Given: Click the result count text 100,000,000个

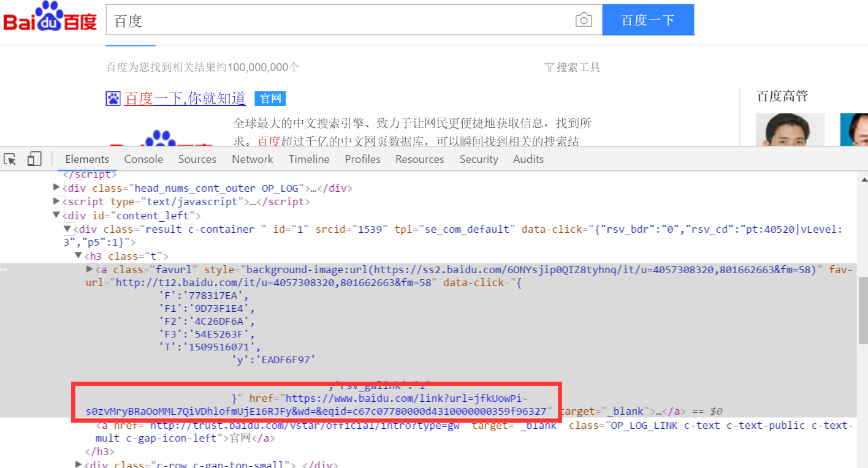Looking at the screenshot, I should pyautogui.click(x=264, y=67).
